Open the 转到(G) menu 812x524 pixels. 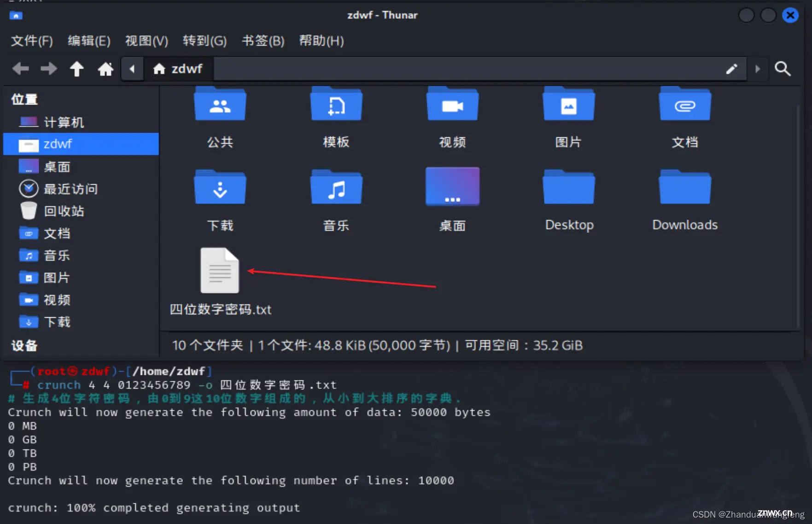(x=204, y=41)
